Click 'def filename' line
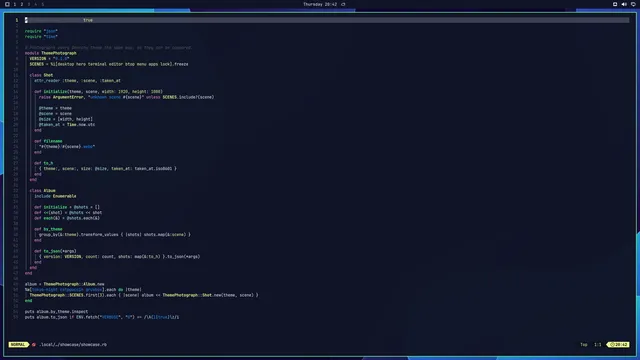 click(48, 141)
